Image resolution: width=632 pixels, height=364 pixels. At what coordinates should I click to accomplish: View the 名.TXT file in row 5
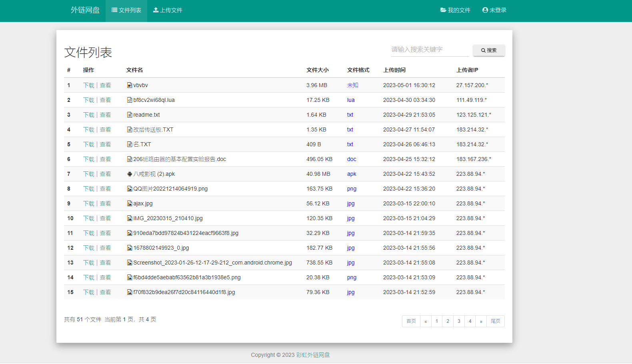pos(105,145)
